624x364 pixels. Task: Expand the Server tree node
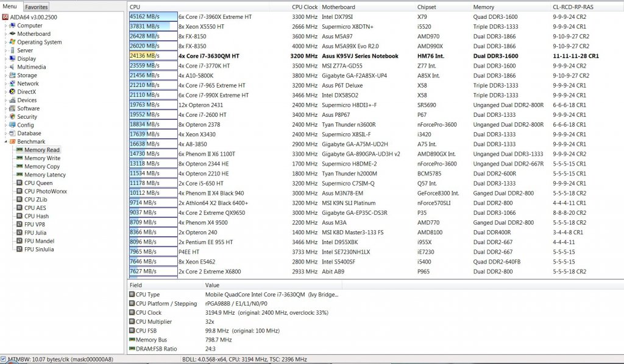tap(5, 51)
